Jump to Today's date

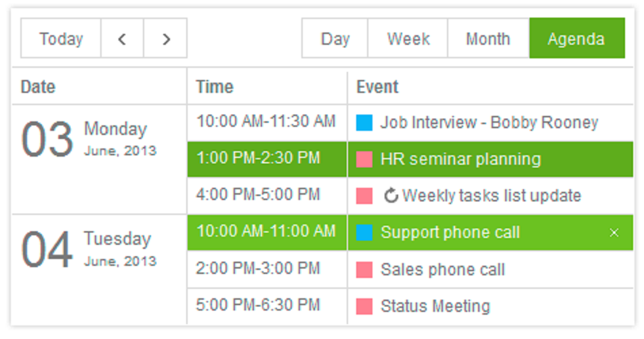click(x=61, y=39)
